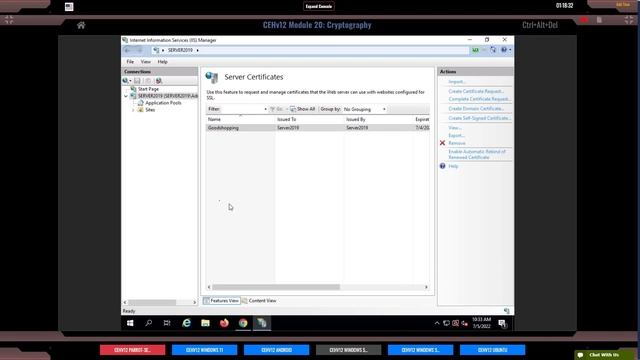Click SERVER2019 in the address breadcrumb
Viewport: 640px width, 360px height.
(180, 50)
